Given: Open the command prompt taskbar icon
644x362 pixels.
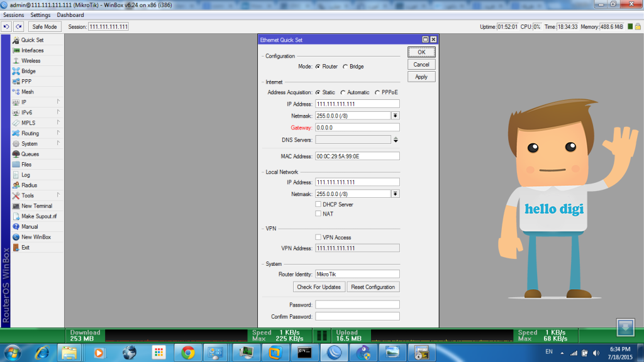Looking at the screenshot, I should coord(304,353).
